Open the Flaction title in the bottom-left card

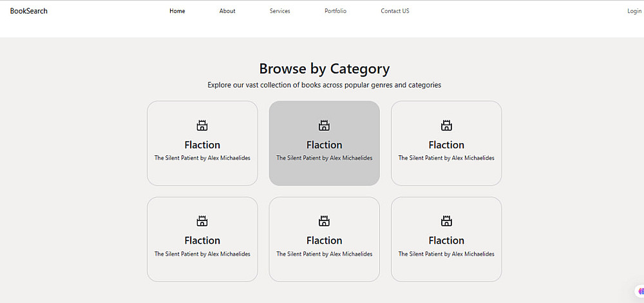[x=202, y=240]
